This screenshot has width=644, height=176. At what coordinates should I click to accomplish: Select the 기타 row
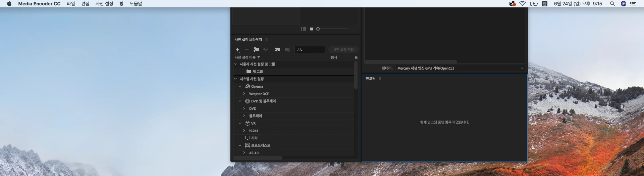(x=294, y=138)
